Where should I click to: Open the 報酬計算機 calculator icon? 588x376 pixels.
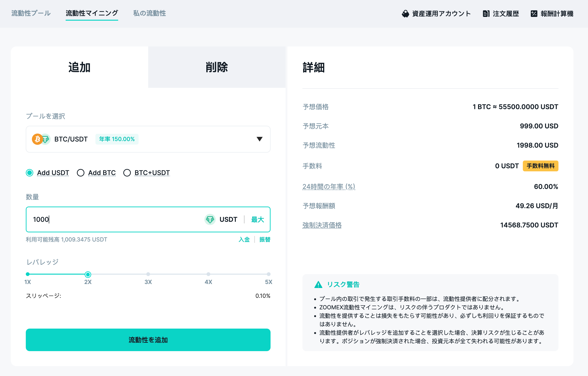pos(534,14)
